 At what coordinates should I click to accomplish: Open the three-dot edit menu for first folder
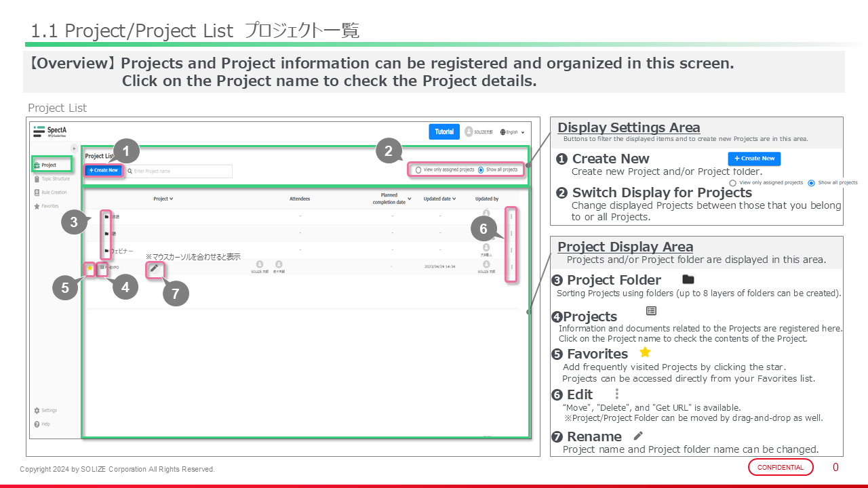coord(511,216)
